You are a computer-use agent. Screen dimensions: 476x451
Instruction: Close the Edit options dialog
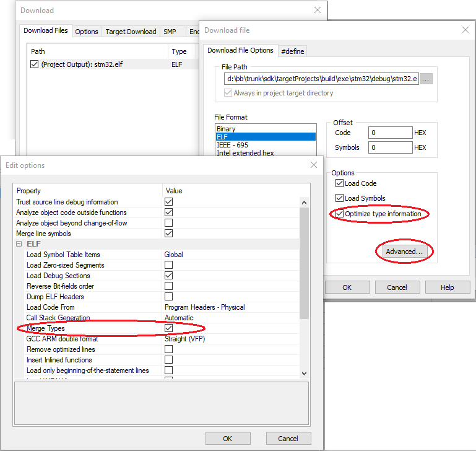click(313, 165)
